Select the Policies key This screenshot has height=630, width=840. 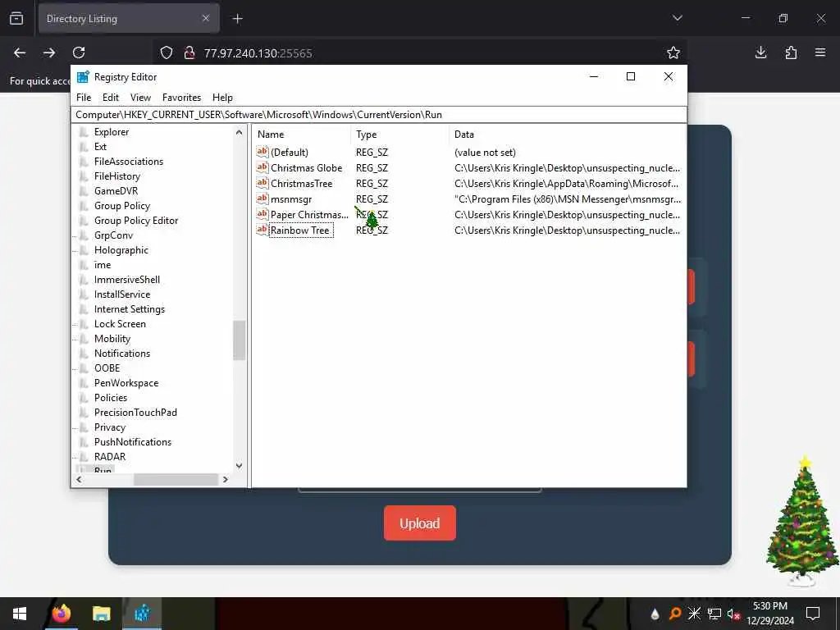[111, 398]
